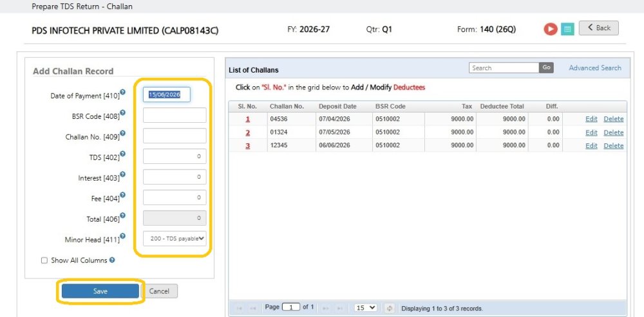
Task: Click the Total [406] field
Action: pyautogui.click(x=175, y=218)
